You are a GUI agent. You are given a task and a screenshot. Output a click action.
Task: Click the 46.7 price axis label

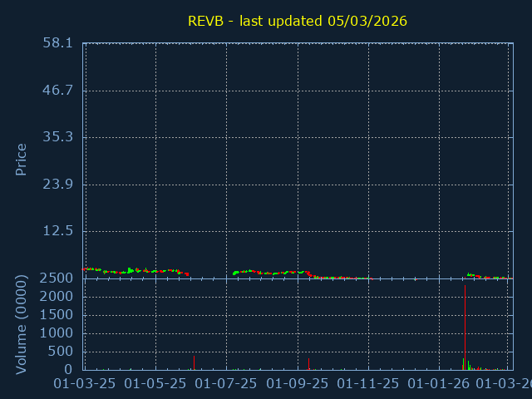coord(57,90)
